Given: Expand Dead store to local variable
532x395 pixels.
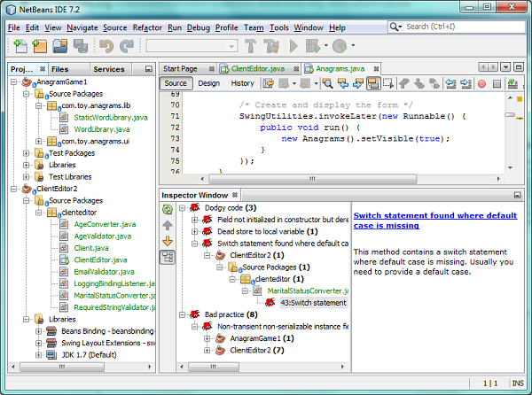Looking at the screenshot, I should click(x=195, y=232).
